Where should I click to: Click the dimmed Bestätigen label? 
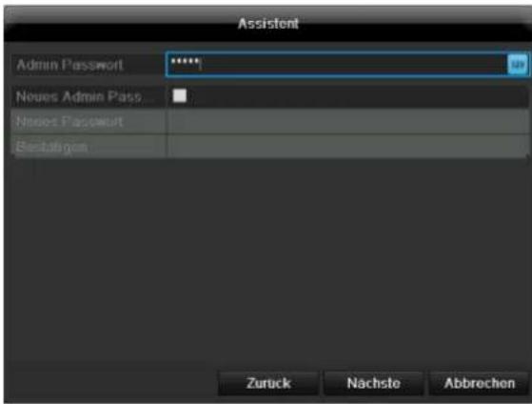click(51, 147)
